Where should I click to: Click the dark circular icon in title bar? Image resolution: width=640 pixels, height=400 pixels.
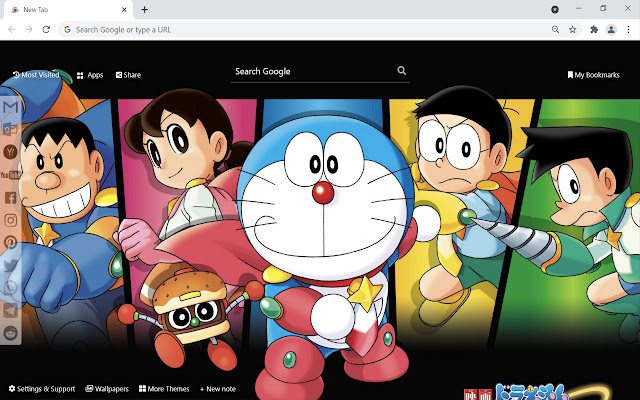click(555, 9)
